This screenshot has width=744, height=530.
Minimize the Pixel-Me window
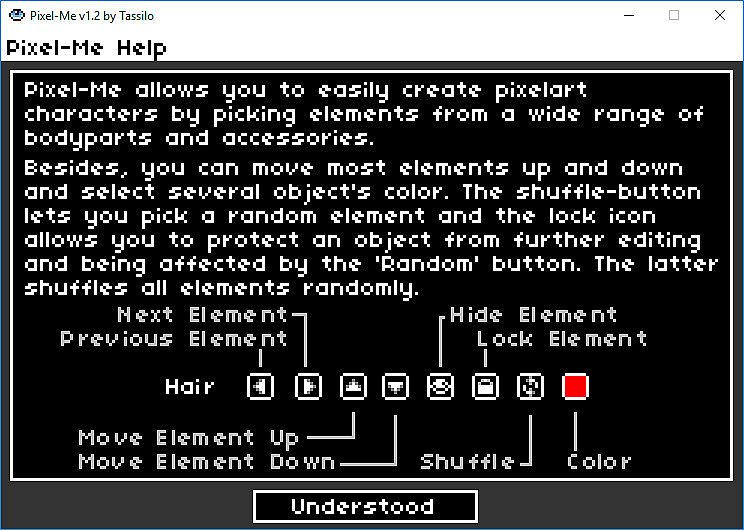pyautogui.click(x=629, y=15)
